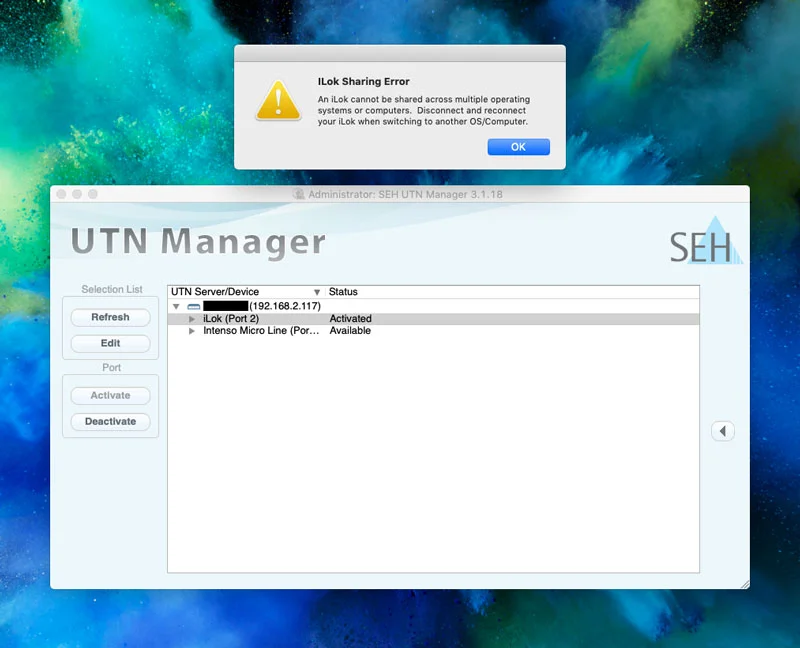Image resolution: width=800 pixels, height=648 pixels.
Task: Select the server at 192.168.2.117
Action: [x=433, y=306]
